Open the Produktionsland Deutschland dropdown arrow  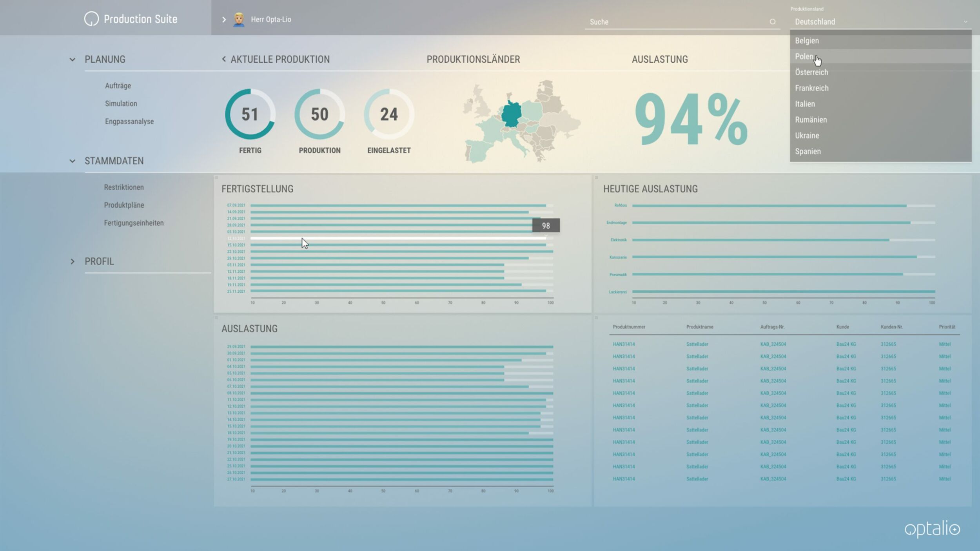[x=965, y=22]
